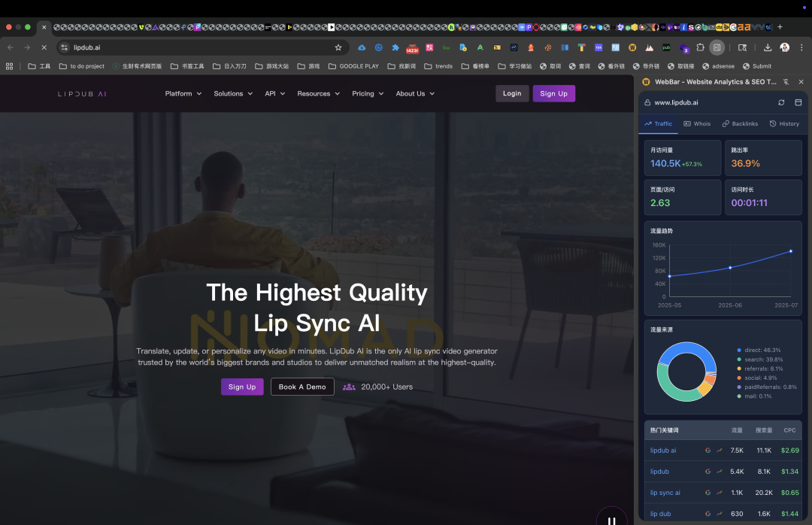
Task: Open the apps grid in bookmarks bar
Action: pos(9,66)
